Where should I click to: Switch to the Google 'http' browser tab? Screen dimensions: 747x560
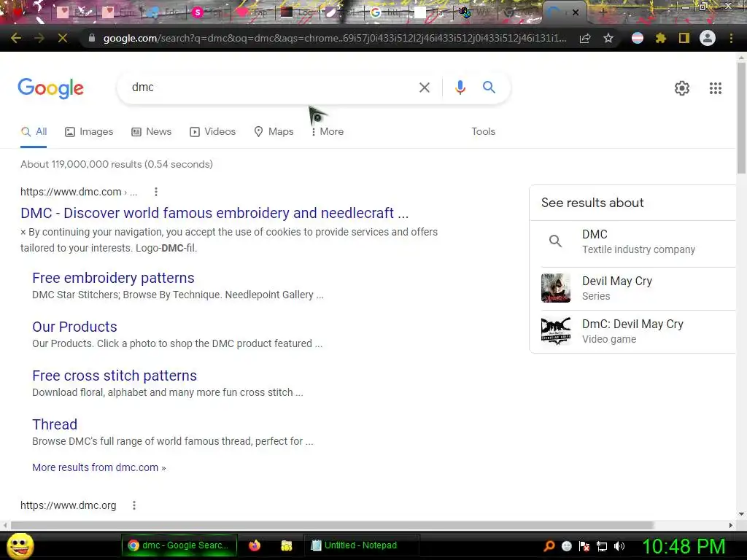tap(387, 13)
